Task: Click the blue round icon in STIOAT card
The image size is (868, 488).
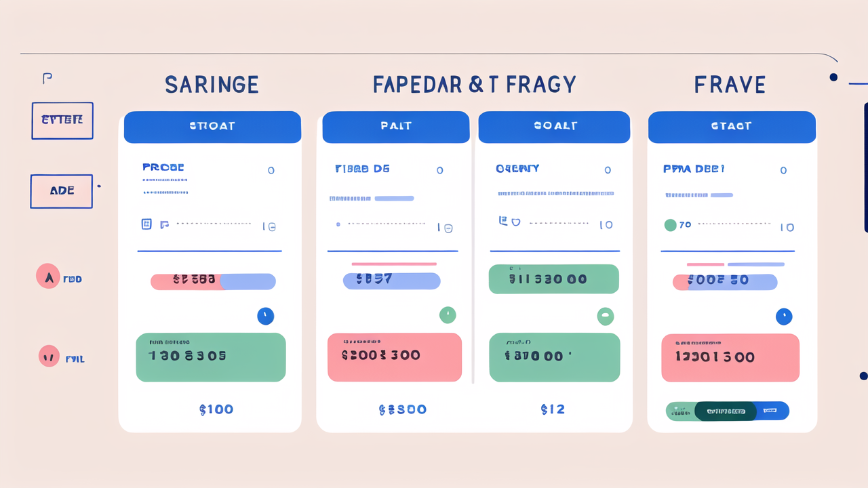Action: [x=265, y=315]
